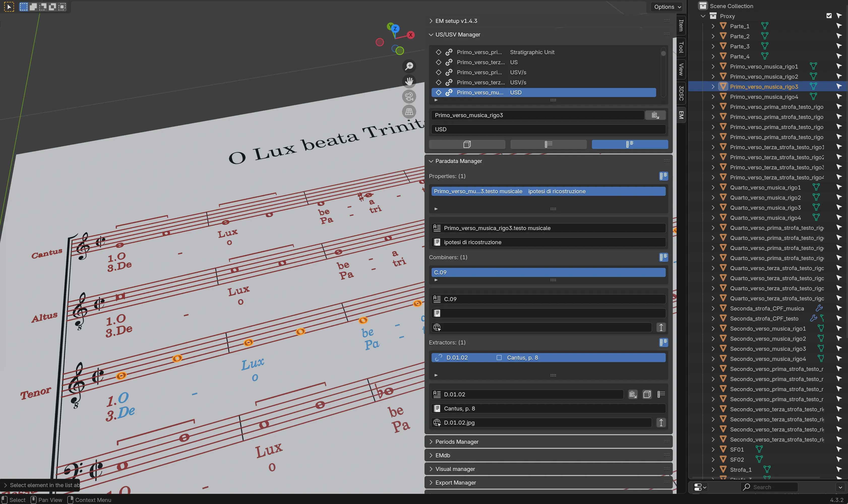Click the US/USV list scrollbar
This screenshot has width=848, height=504.
click(x=663, y=72)
